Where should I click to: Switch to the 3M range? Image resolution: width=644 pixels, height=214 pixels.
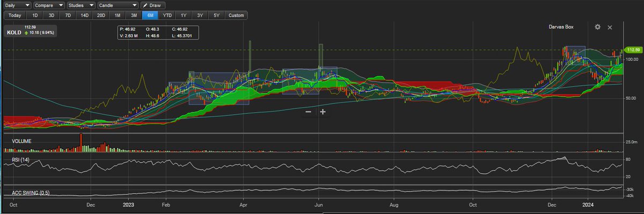tap(134, 15)
